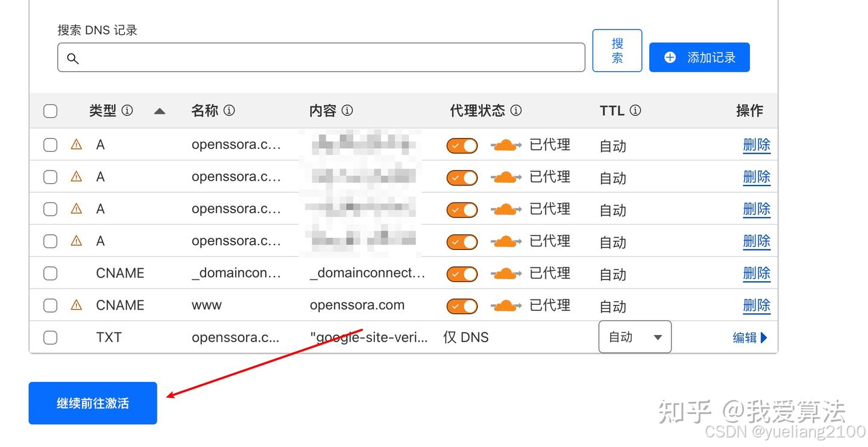Click the 自动 TTL value in the www row
The image size is (868, 447).
tap(613, 307)
